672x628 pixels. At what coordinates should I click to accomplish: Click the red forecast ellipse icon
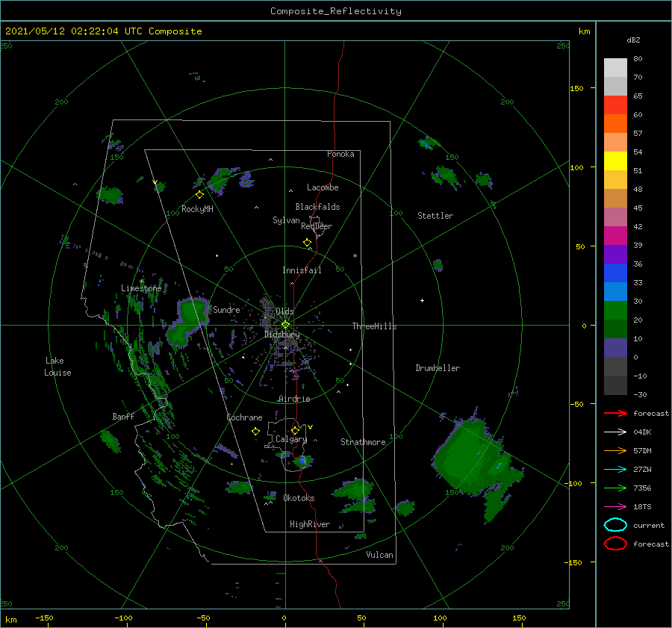click(615, 544)
